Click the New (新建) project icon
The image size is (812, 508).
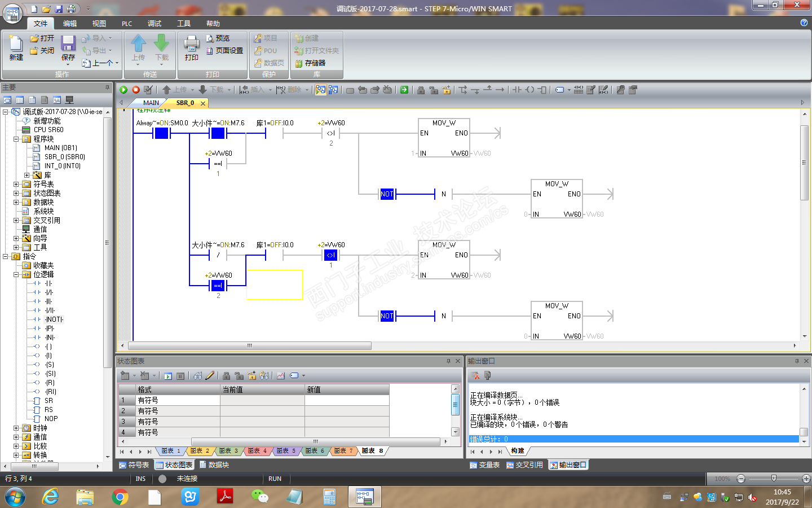click(16, 47)
